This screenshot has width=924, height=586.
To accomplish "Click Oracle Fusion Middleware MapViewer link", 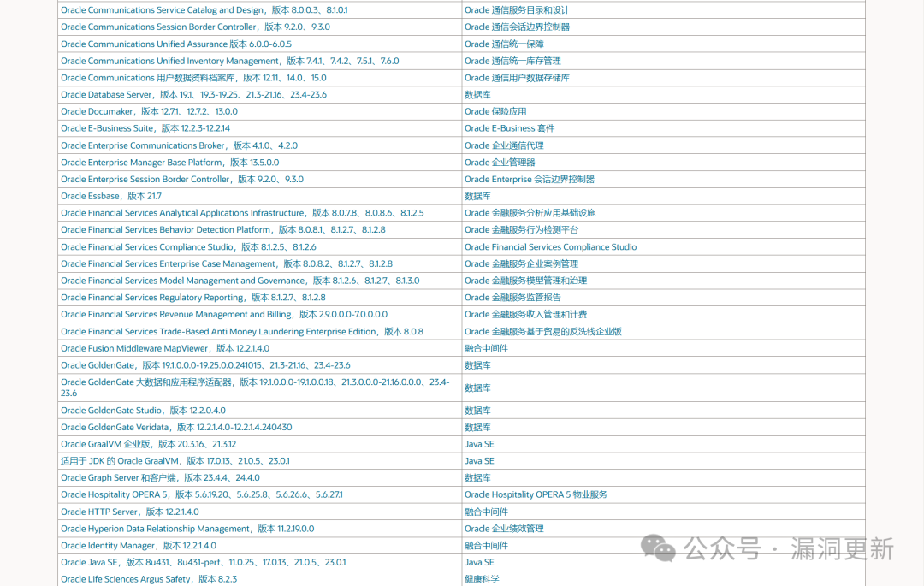I will click(x=165, y=349).
